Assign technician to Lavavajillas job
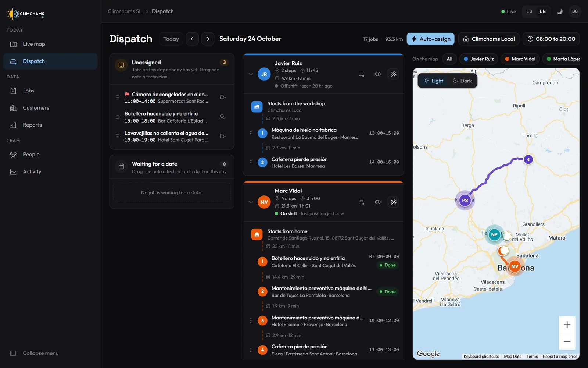The height and width of the screenshot is (368, 588). point(223,136)
